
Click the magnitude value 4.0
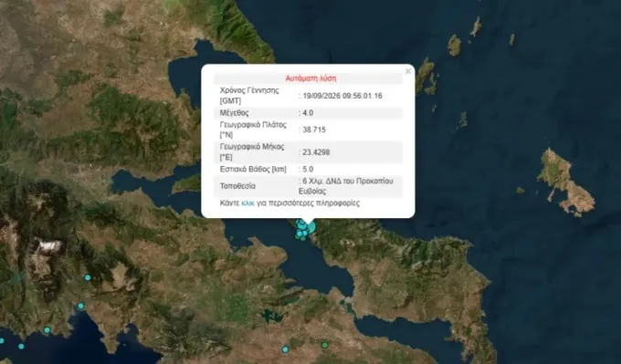pos(308,113)
